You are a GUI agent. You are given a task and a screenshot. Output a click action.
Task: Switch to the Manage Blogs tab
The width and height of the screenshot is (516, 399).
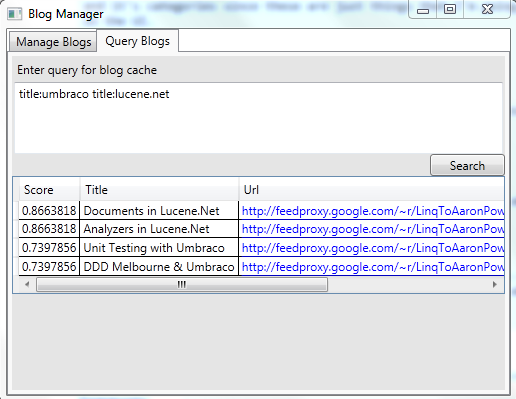pyautogui.click(x=53, y=42)
